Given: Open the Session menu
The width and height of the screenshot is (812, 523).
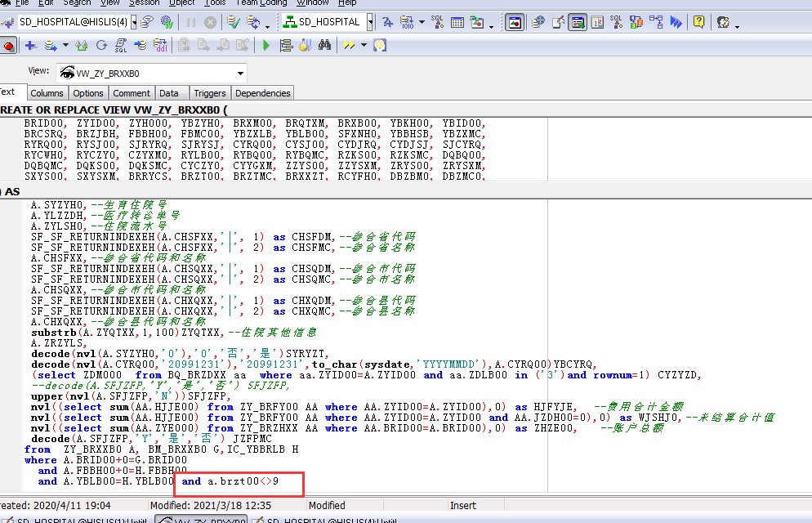Looking at the screenshot, I should (x=145, y=2).
